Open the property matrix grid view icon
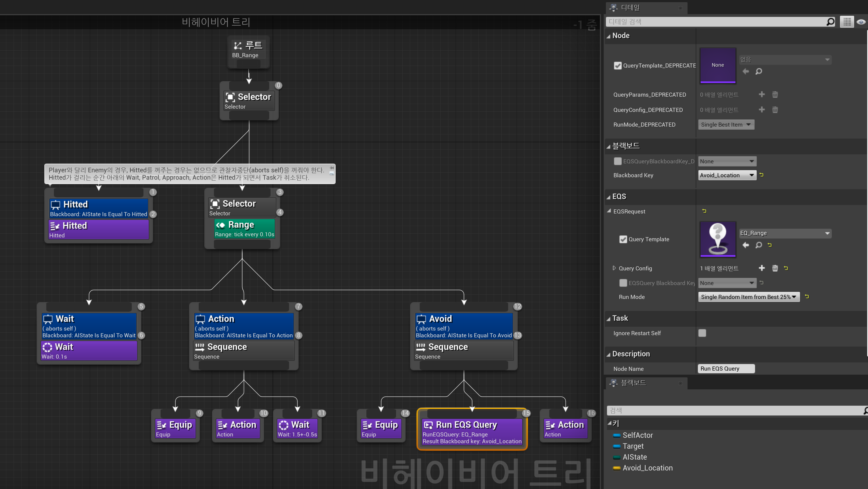Screen dimensions: 868x489 (847, 22)
